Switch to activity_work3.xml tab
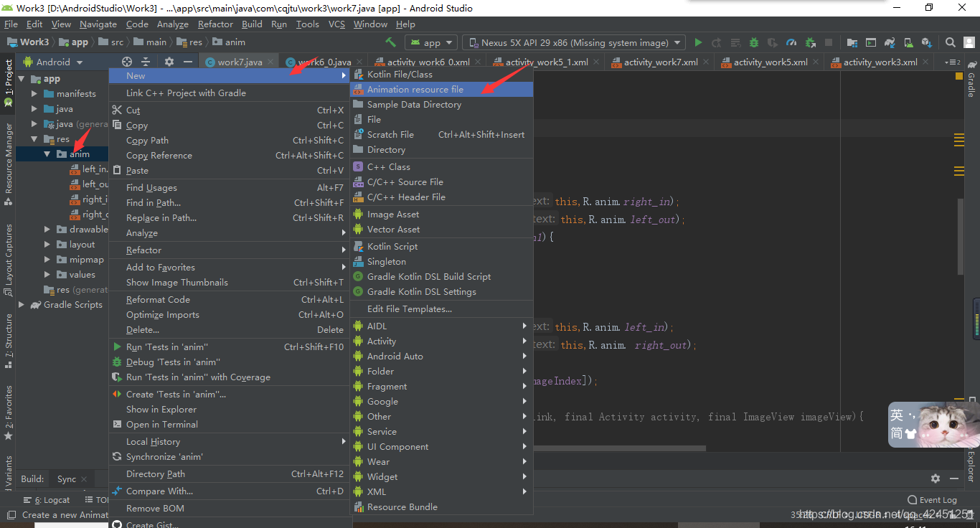The width and height of the screenshot is (980, 528). 880,62
